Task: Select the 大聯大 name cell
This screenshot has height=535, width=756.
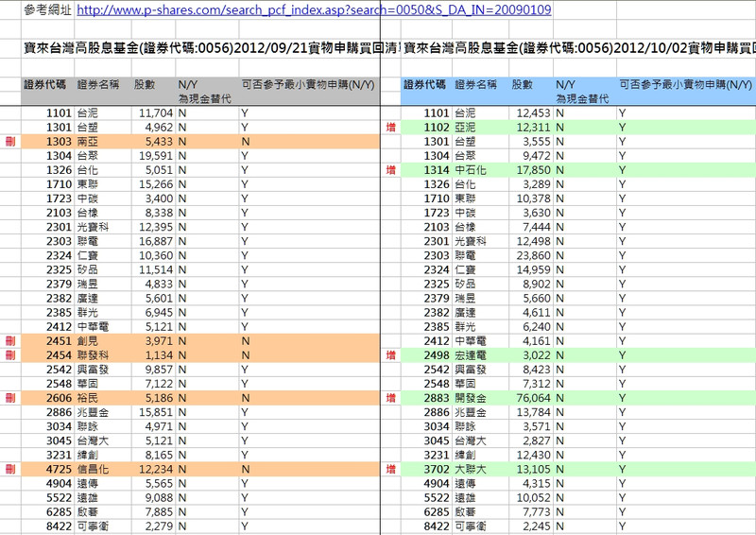Action: (x=471, y=470)
